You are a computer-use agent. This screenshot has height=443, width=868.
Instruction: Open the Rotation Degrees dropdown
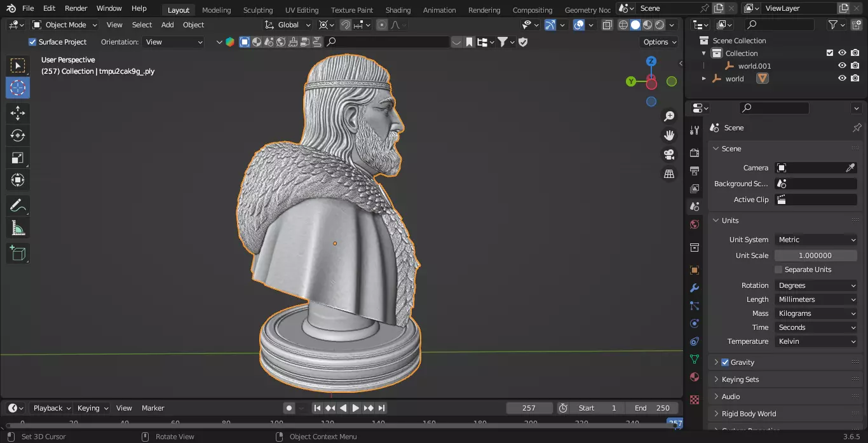pos(816,285)
